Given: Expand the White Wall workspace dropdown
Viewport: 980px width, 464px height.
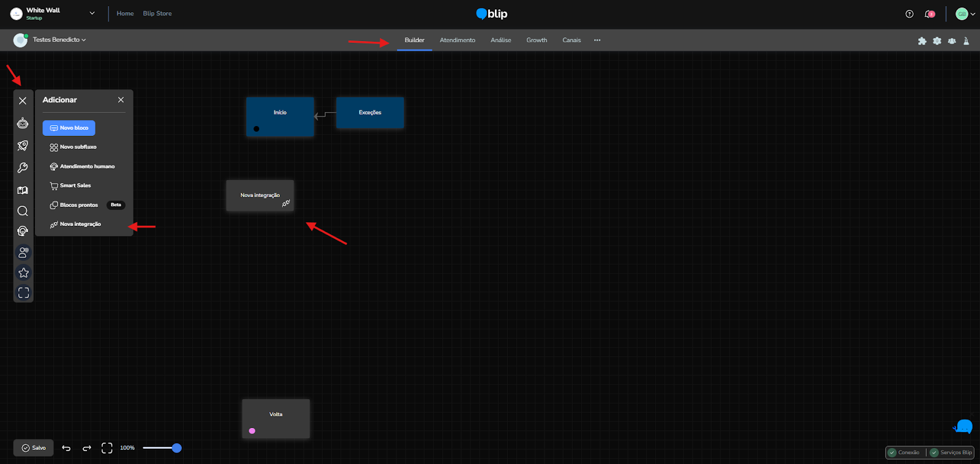Looking at the screenshot, I should [x=92, y=13].
